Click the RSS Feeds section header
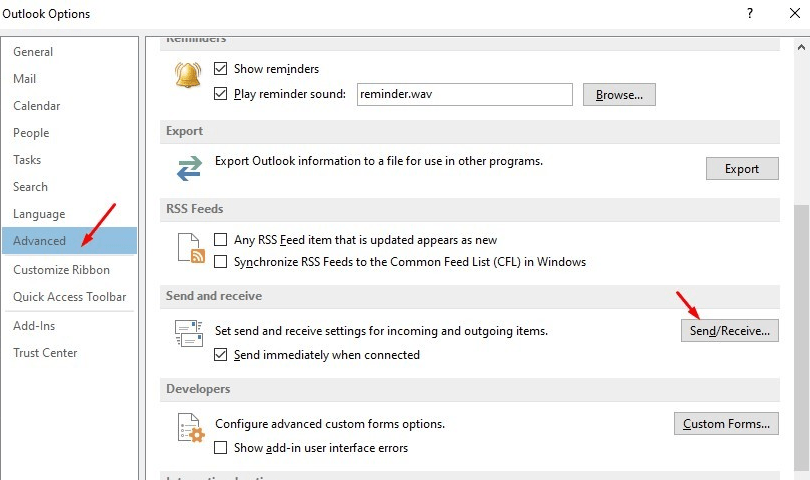 [x=470, y=209]
